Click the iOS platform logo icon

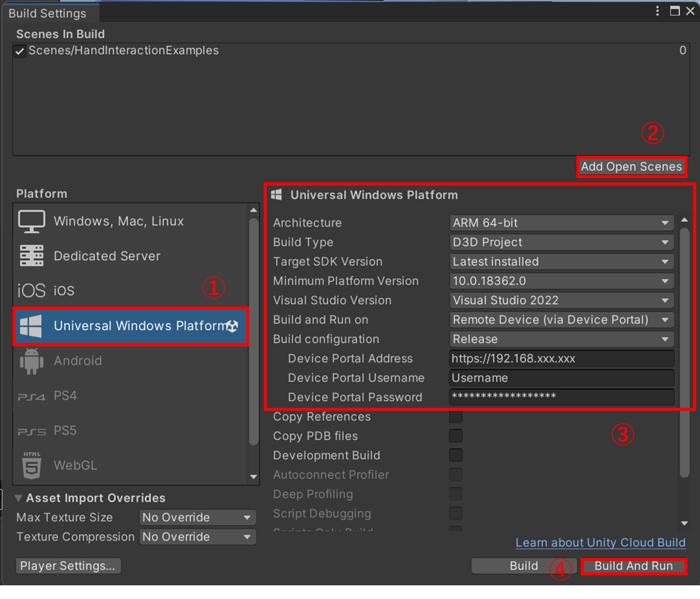click(x=31, y=290)
